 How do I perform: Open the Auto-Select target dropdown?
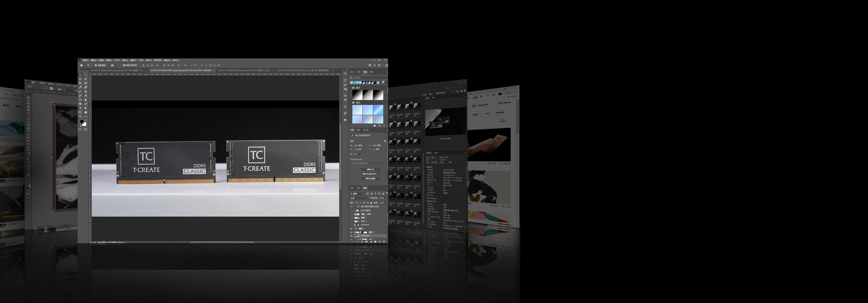pos(113,66)
